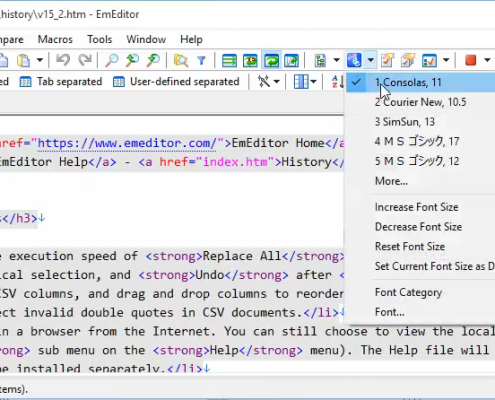Click the Find Next magnifier icon
Viewport: 495px width, 400px height.
click(132, 60)
